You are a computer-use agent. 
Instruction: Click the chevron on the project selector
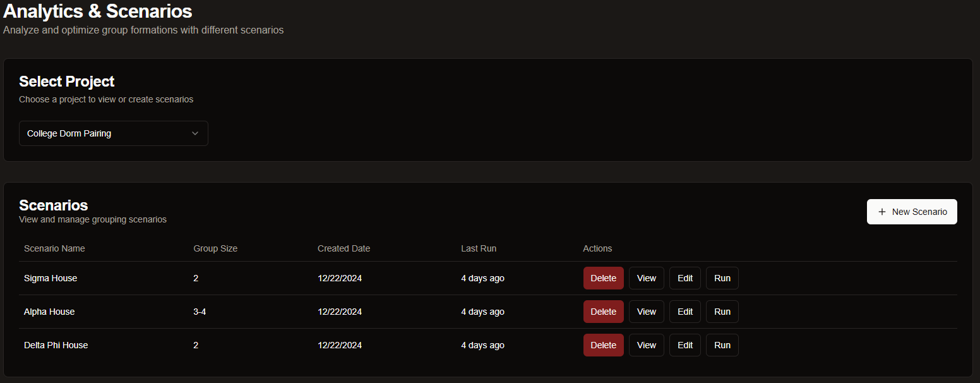click(195, 133)
